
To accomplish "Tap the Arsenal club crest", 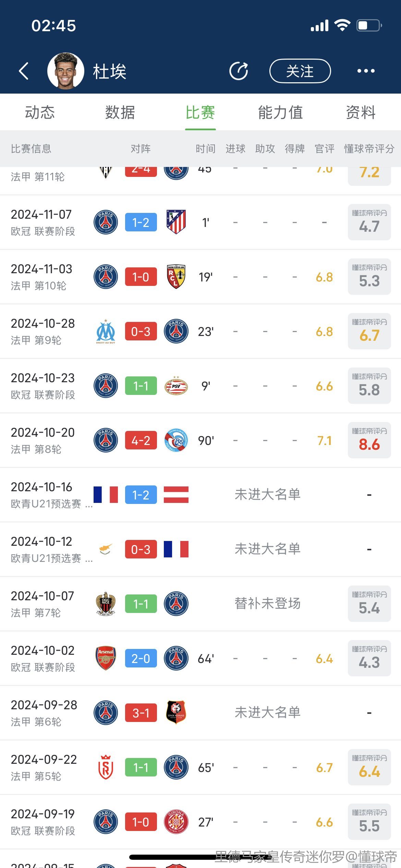I will (106, 658).
